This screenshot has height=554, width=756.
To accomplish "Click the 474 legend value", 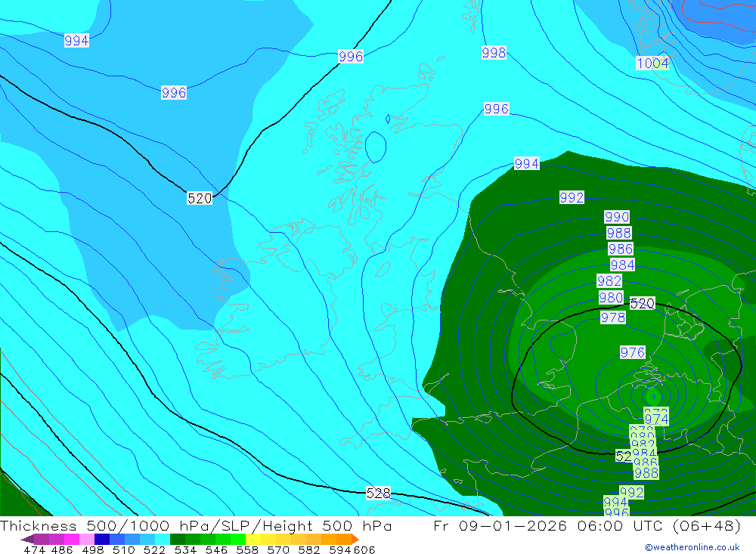I will coord(34,549).
